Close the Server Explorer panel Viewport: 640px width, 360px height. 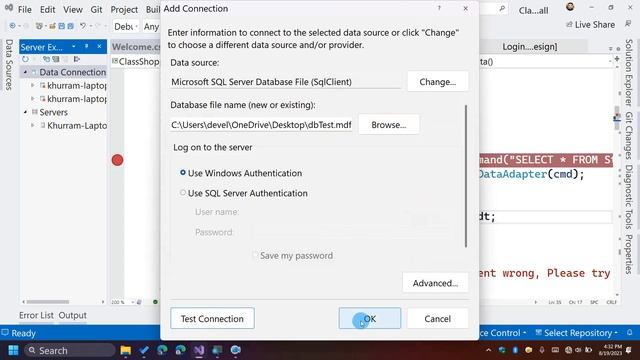click(99, 47)
